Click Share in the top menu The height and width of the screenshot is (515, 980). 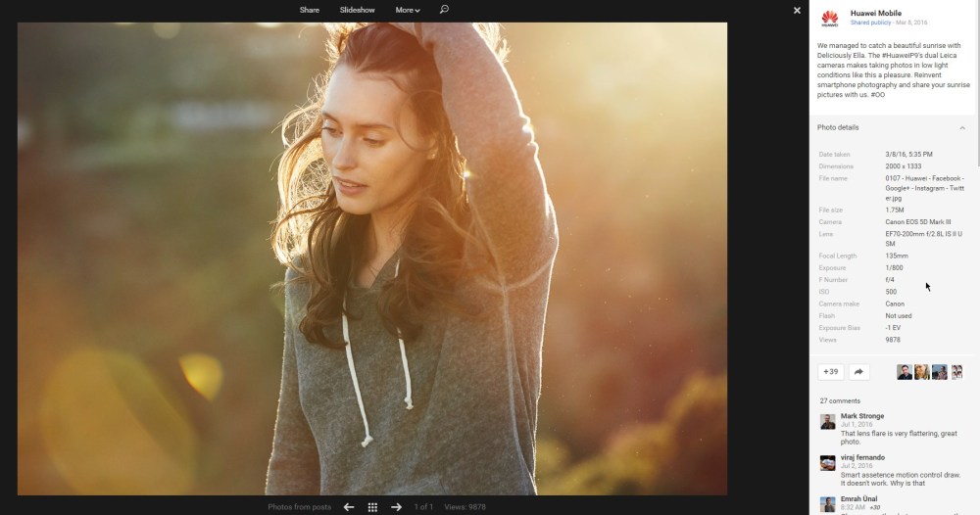(310, 10)
